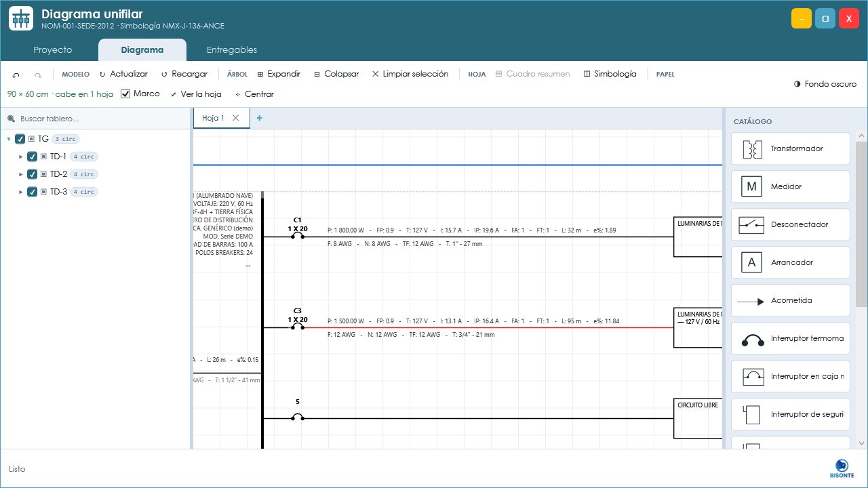Expand the TD-1 tree node

tap(21, 157)
